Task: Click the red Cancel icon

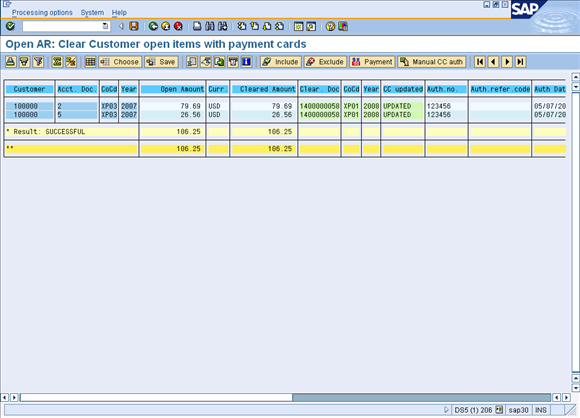Action: pyautogui.click(x=178, y=26)
